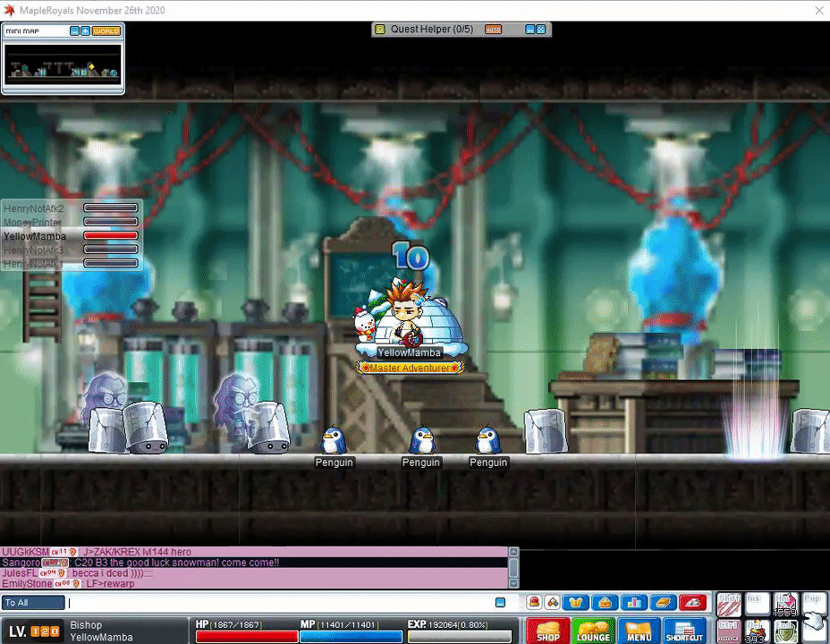Click the Master Adventurer medal tag

(x=410, y=368)
